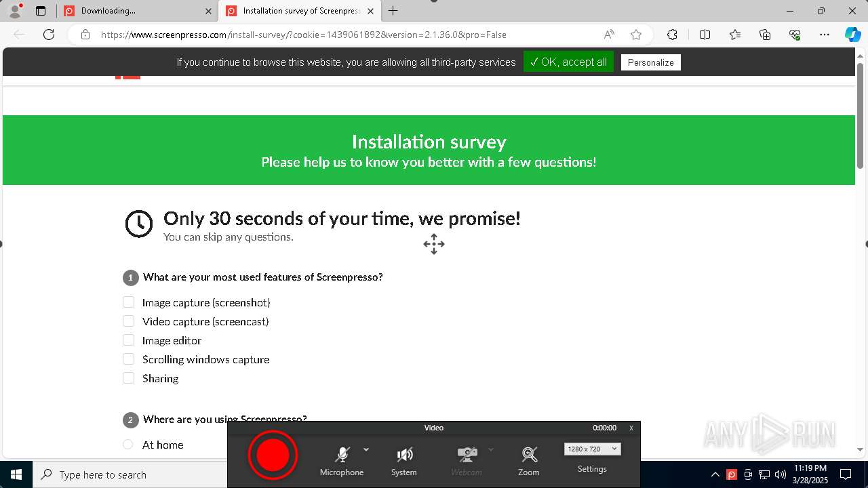Open the Windows Start menu

point(16,474)
